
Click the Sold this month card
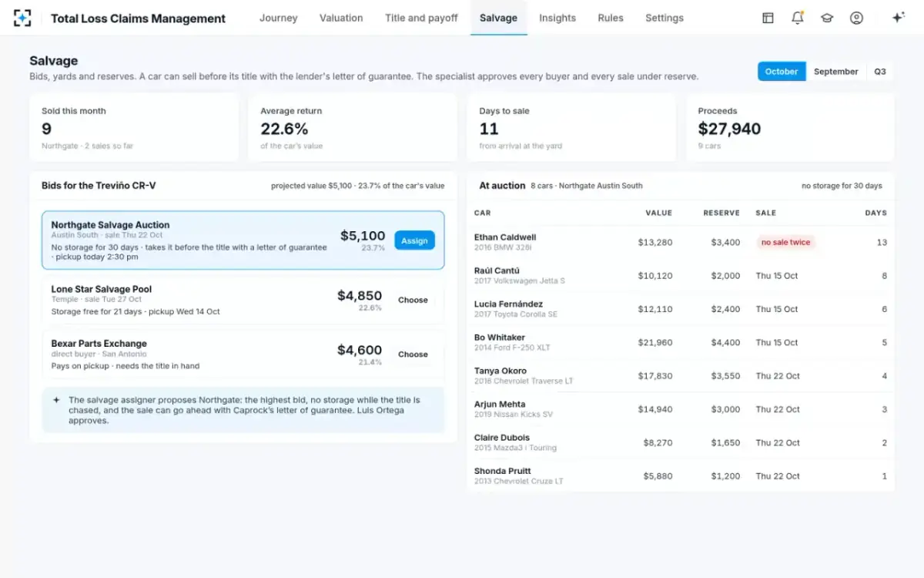tap(134, 128)
